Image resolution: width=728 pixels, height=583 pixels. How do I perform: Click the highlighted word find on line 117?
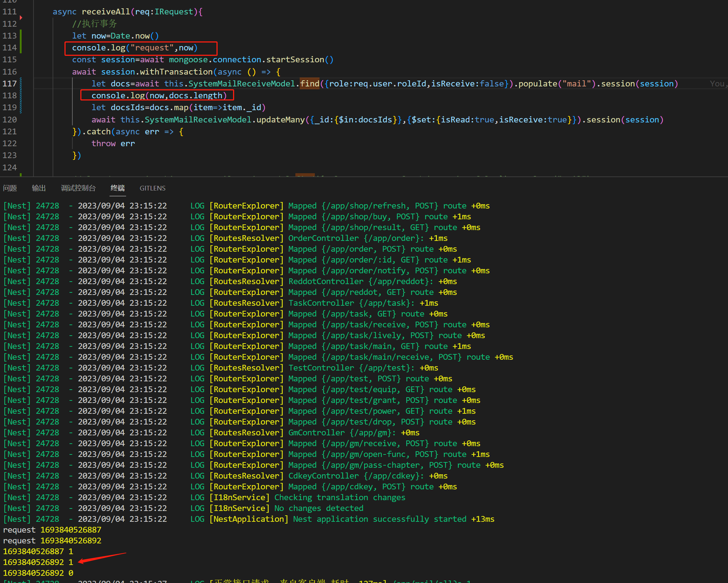(309, 84)
